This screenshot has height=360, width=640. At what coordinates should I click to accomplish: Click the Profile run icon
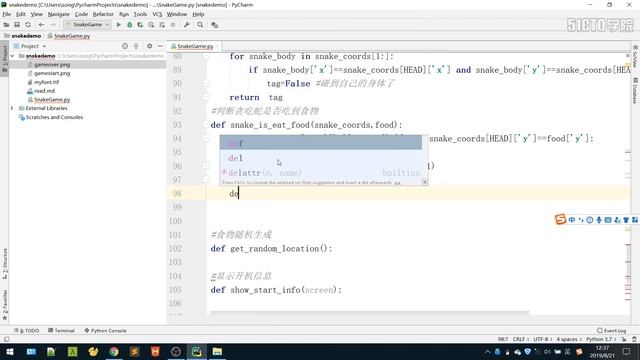point(151,25)
